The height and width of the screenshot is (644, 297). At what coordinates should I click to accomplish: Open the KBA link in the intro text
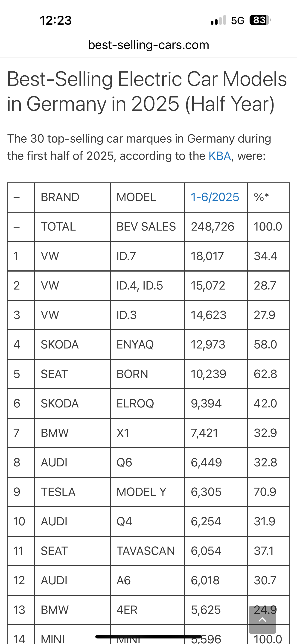click(219, 156)
